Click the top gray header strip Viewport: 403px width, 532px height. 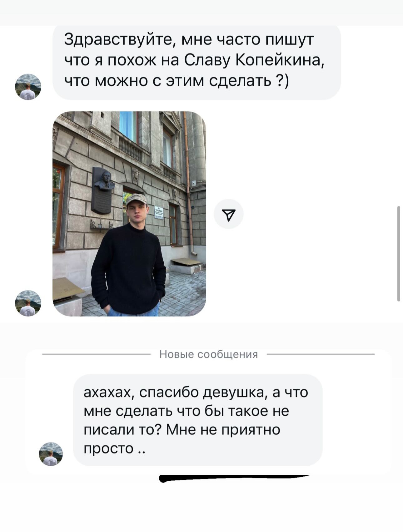point(201,13)
